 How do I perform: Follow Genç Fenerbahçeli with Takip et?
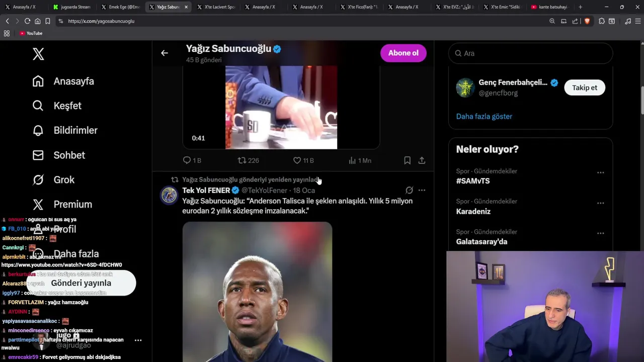point(584,87)
